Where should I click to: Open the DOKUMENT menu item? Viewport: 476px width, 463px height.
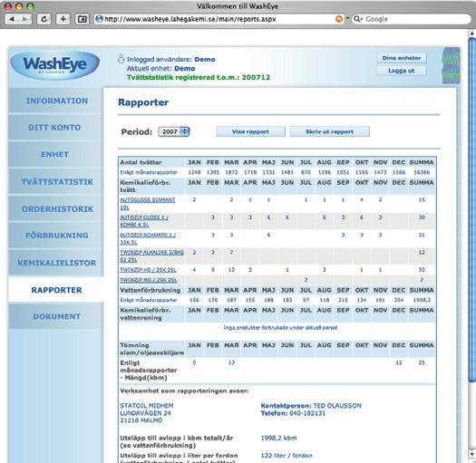click(x=57, y=316)
